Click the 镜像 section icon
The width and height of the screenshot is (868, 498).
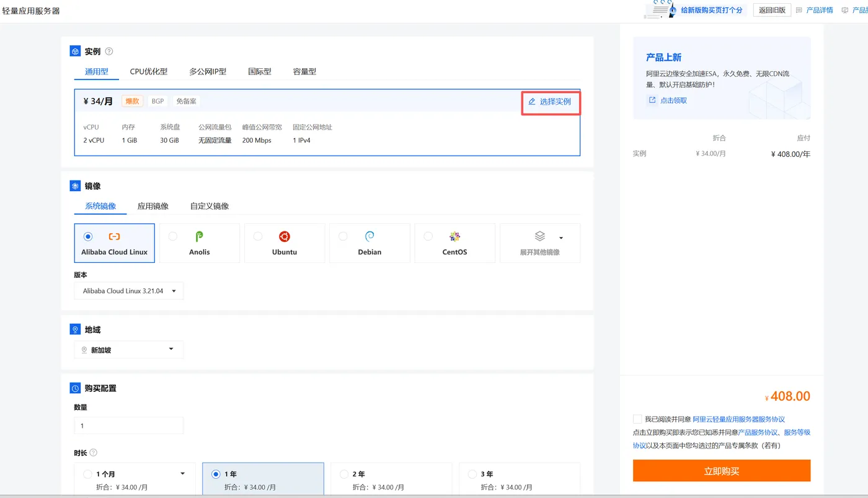pyautogui.click(x=75, y=186)
